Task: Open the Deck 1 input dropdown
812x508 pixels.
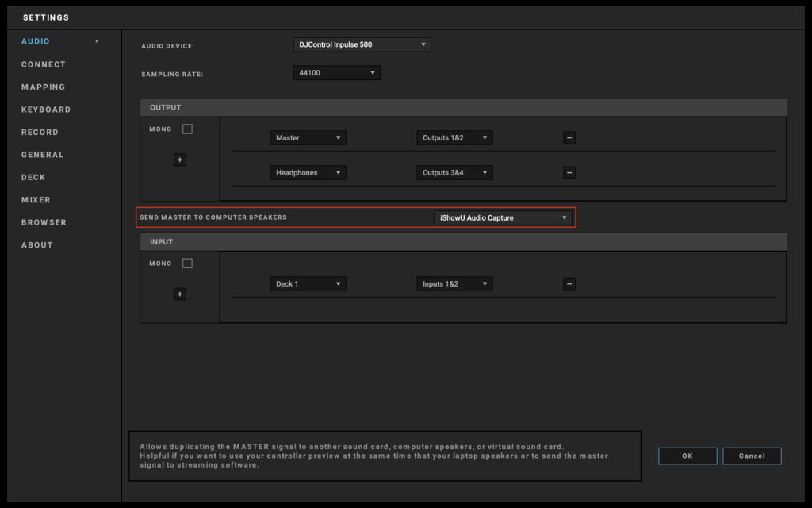Action: [x=308, y=284]
